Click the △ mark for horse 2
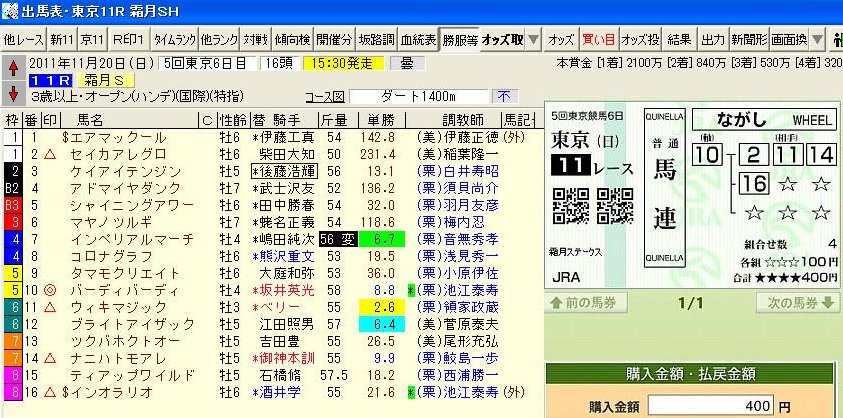Screen dimensions: 843x418 pyautogui.click(x=49, y=155)
